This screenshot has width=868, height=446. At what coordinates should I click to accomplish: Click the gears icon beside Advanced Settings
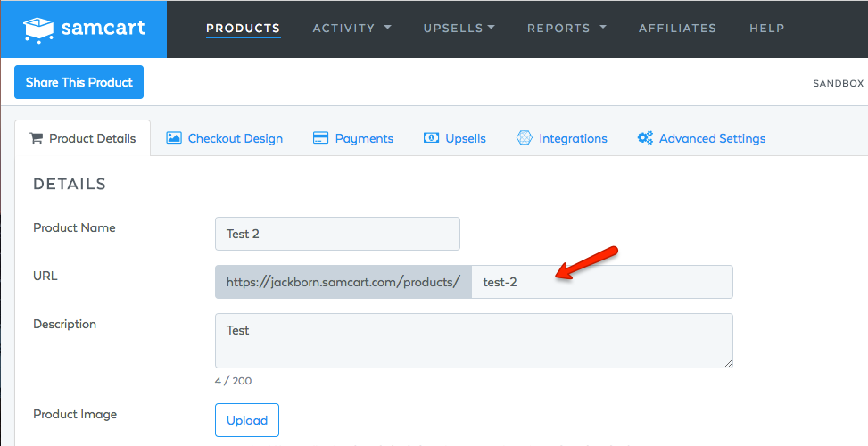coord(645,137)
